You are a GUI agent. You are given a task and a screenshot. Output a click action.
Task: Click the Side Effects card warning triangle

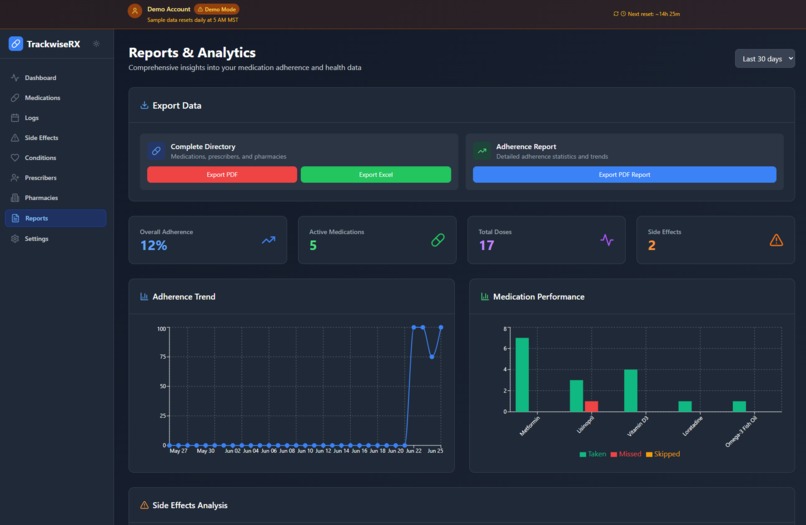pyautogui.click(x=776, y=240)
